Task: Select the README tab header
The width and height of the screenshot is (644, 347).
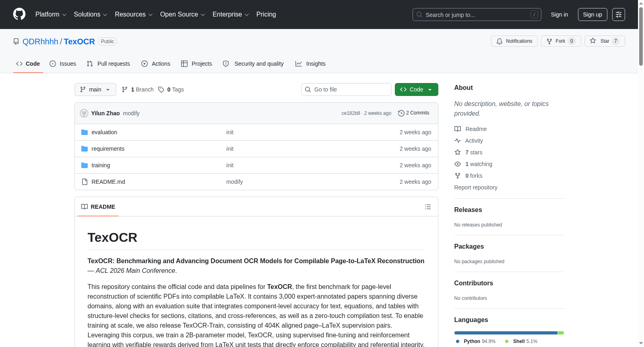Action: (x=98, y=207)
